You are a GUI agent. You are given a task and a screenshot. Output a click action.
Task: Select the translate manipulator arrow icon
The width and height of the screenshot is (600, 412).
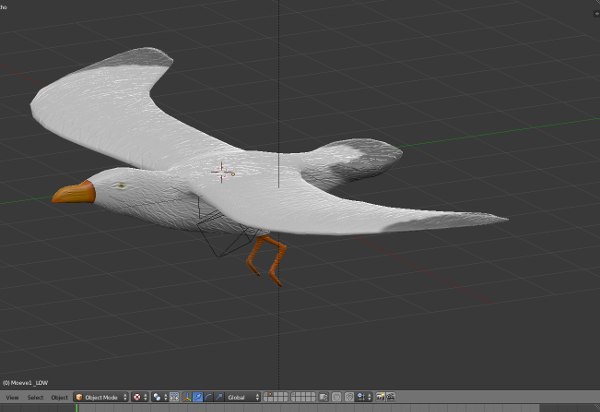pyautogui.click(x=197, y=397)
